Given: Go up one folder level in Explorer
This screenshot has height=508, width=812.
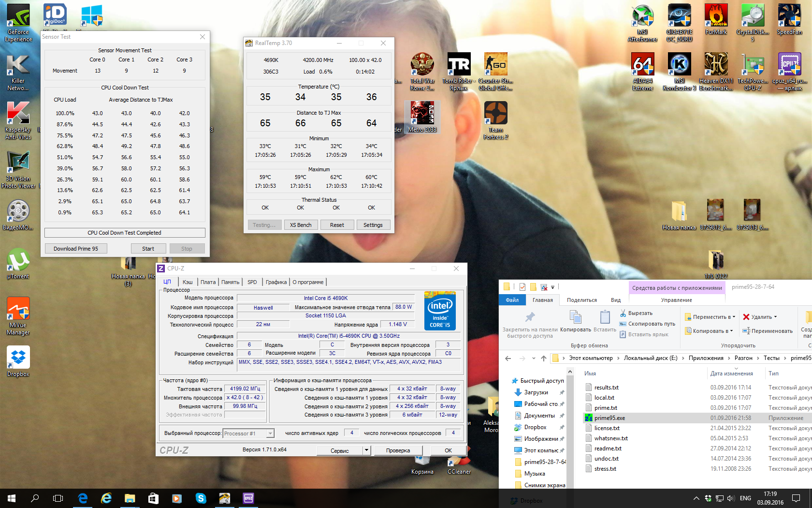Looking at the screenshot, I should 544,358.
